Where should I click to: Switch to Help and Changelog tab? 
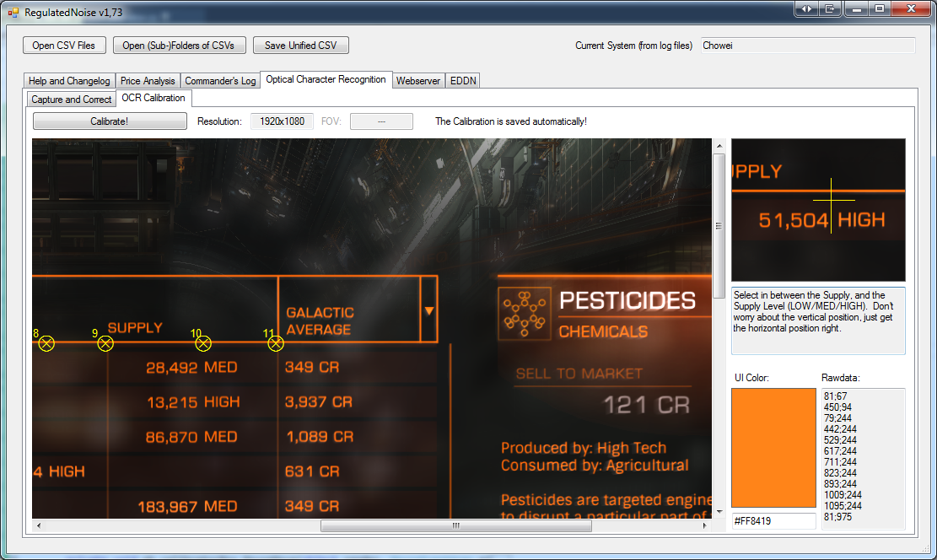tap(69, 81)
